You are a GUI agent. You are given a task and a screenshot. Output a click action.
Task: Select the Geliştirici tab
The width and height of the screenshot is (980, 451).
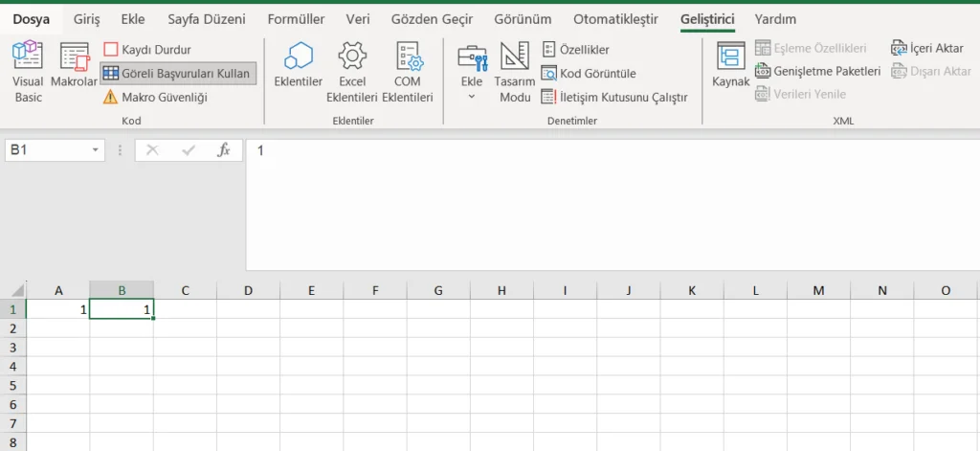707,19
